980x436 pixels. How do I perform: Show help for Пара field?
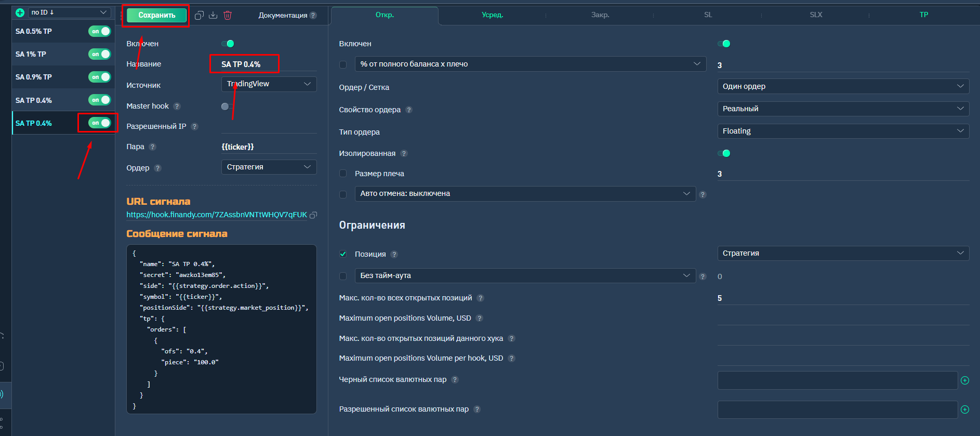152,147
